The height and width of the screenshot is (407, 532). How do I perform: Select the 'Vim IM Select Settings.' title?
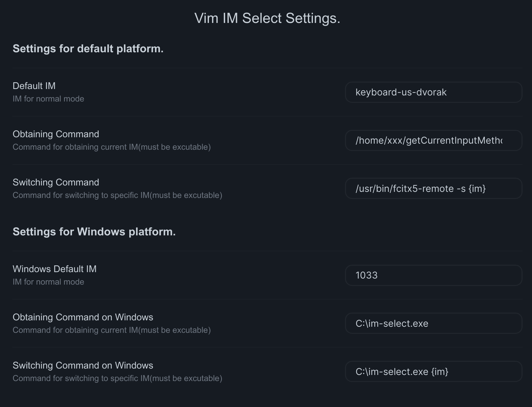[267, 18]
